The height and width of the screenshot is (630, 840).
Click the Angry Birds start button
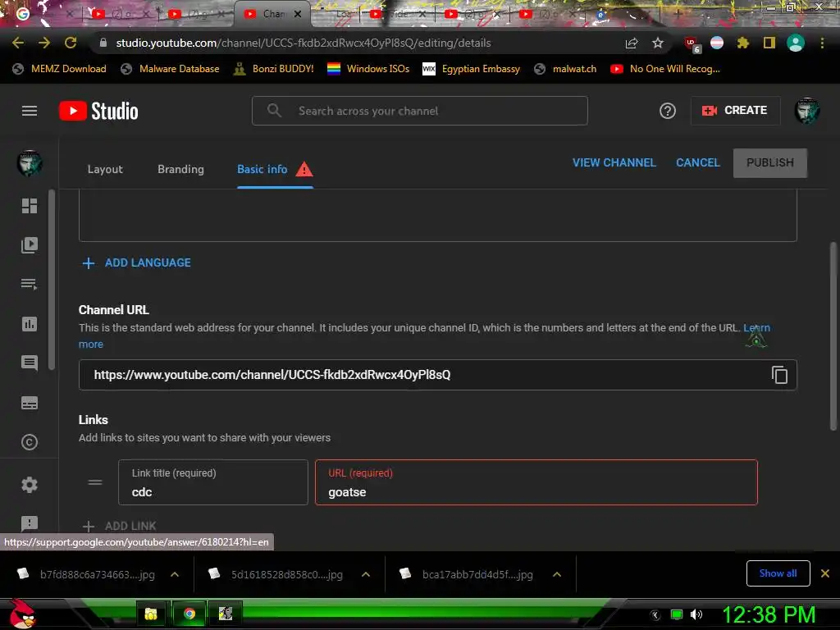pyautogui.click(x=22, y=614)
